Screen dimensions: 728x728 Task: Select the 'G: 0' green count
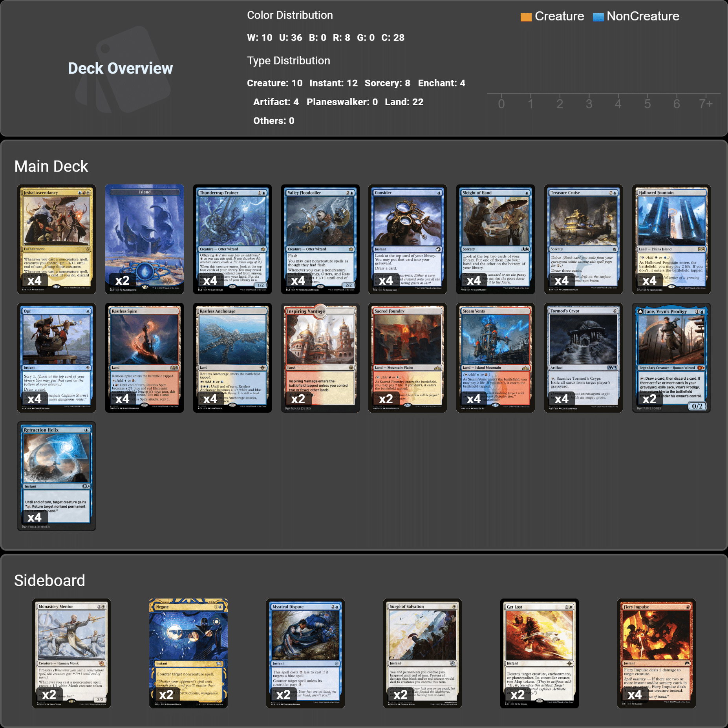366,38
